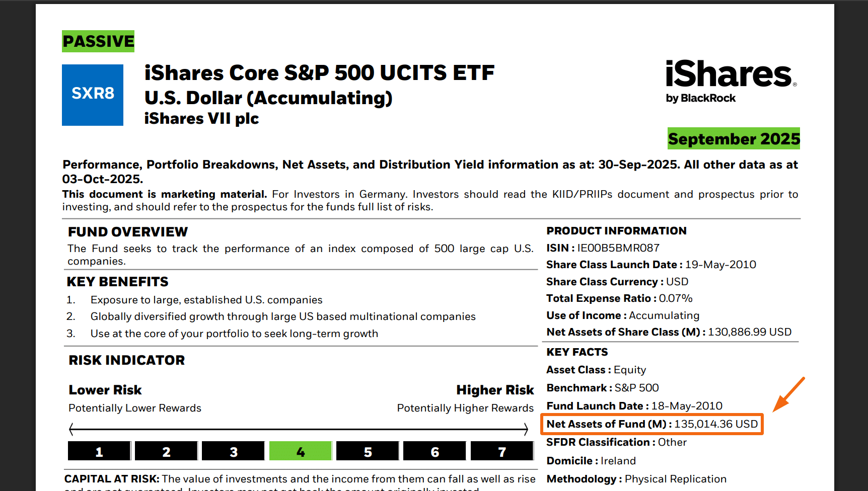Click the green September 2025 date label
The image size is (868, 491).
tap(734, 139)
